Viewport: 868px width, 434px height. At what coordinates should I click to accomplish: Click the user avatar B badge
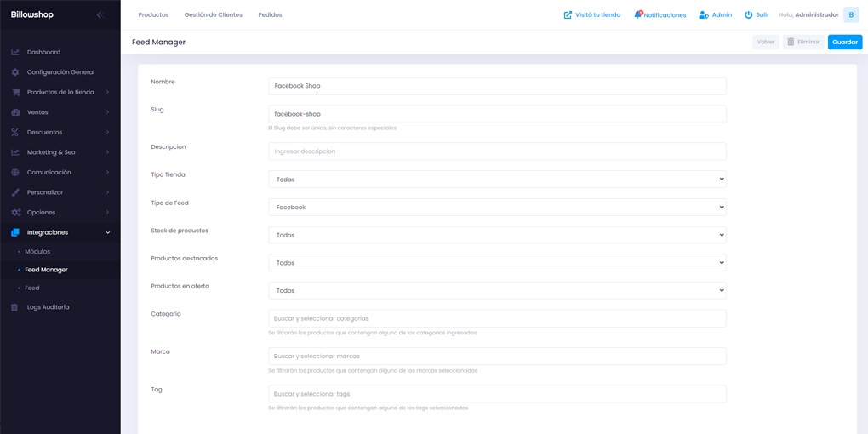(x=851, y=14)
